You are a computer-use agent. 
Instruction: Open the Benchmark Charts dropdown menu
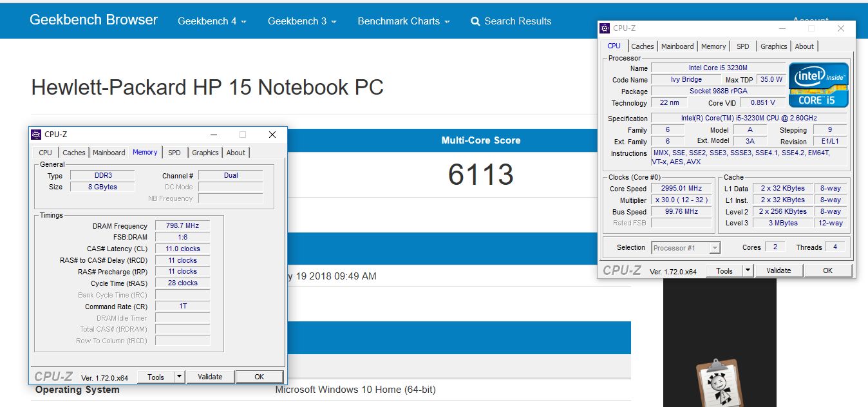pos(403,21)
